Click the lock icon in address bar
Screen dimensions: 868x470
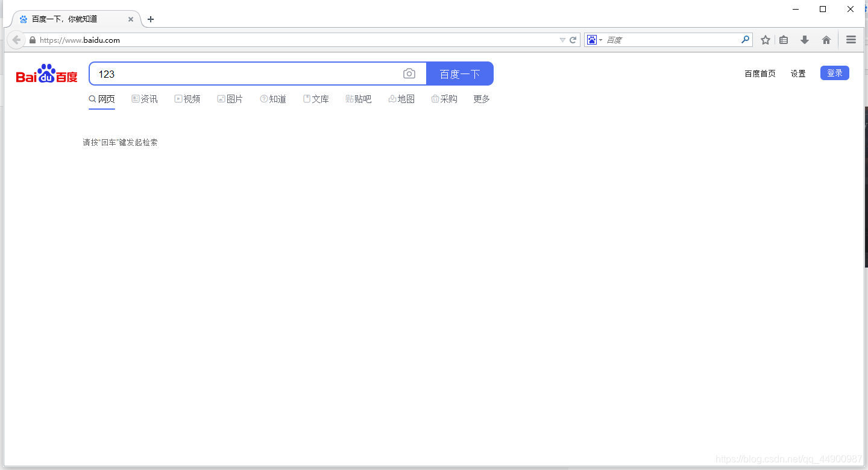33,40
